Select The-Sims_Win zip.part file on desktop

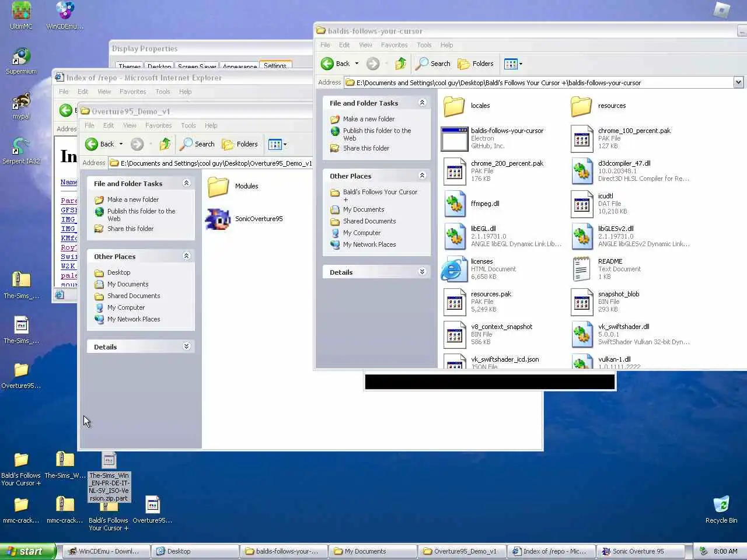109,477
